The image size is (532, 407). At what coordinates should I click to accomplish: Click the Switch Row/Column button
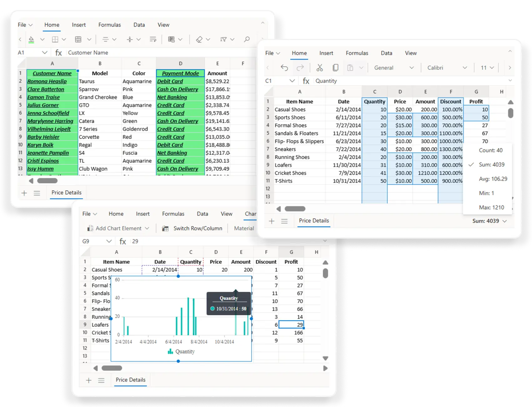(197, 228)
